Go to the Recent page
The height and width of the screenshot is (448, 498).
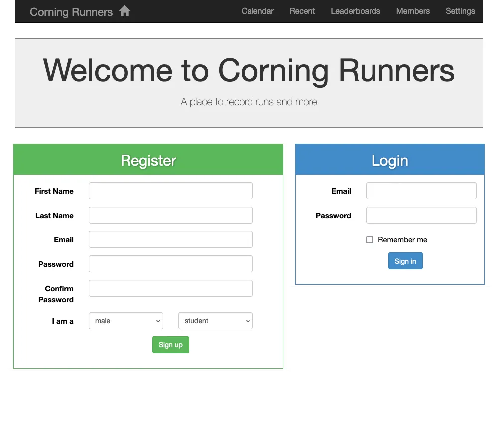[302, 11]
